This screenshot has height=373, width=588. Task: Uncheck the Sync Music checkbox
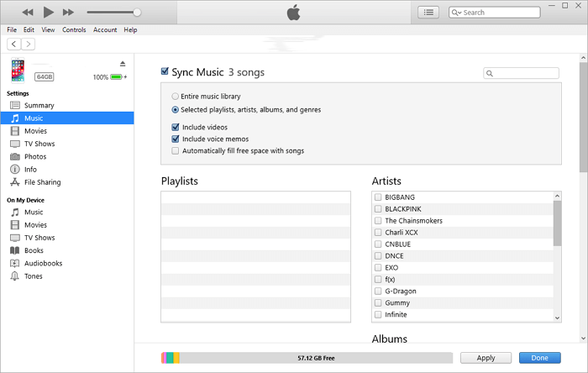click(165, 71)
